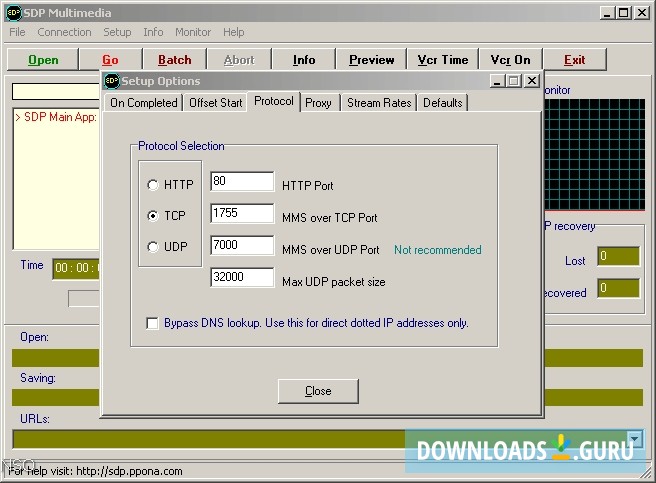Viewport: 656px width, 483px height.
Task: Click the recovered packets value field
Action: pyautogui.click(x=618, y=288)
